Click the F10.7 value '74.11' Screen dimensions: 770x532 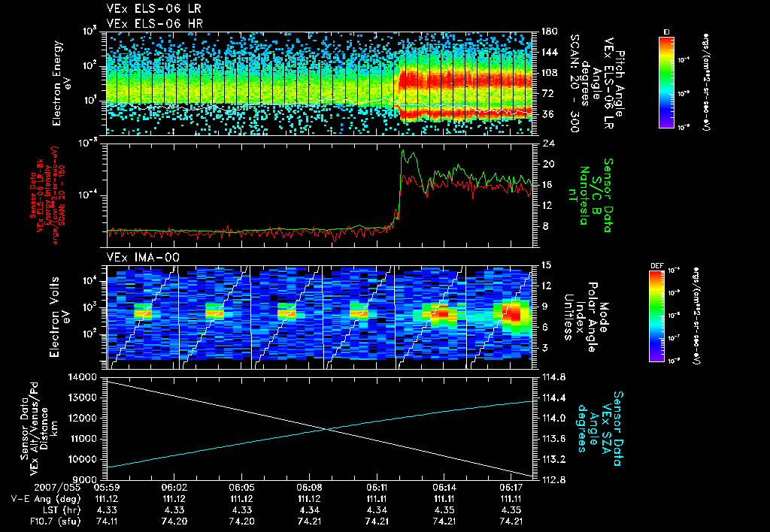(x=107, y=521)
